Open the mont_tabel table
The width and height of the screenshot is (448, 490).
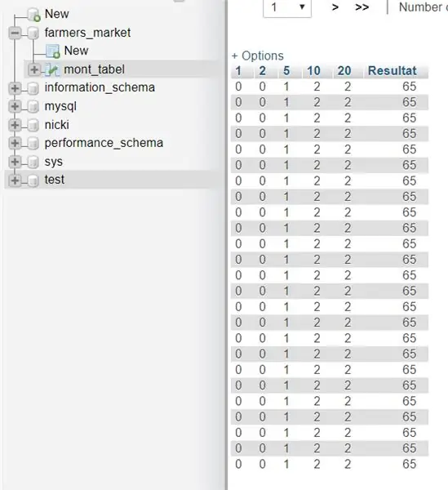(94, 69)
